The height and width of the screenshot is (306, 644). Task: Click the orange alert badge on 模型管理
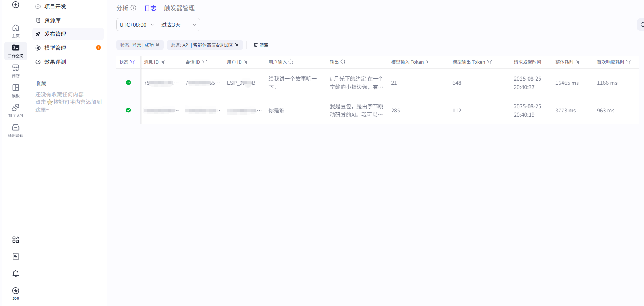(99, 48)
